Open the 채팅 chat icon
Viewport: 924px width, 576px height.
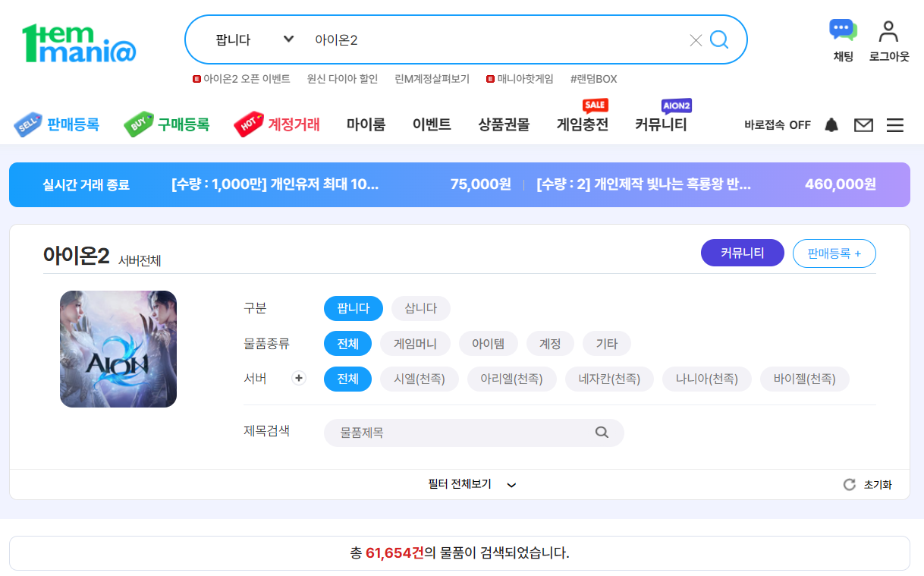pyautogui.click(x=843, y=40)
